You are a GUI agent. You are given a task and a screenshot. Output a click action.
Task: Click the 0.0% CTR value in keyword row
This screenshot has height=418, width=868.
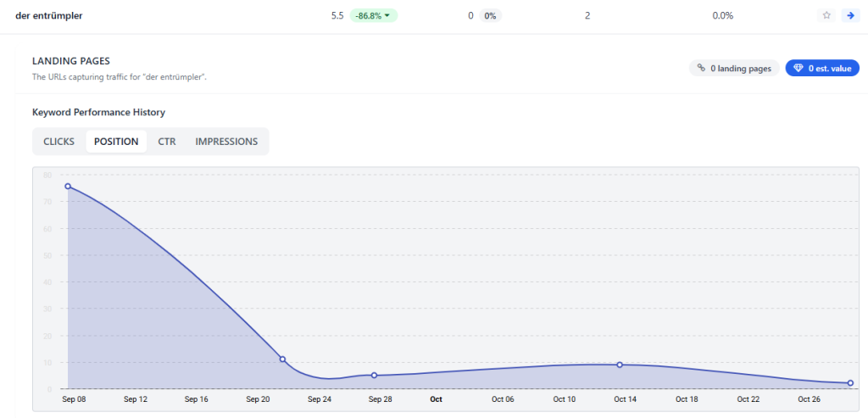coord(722,15)
